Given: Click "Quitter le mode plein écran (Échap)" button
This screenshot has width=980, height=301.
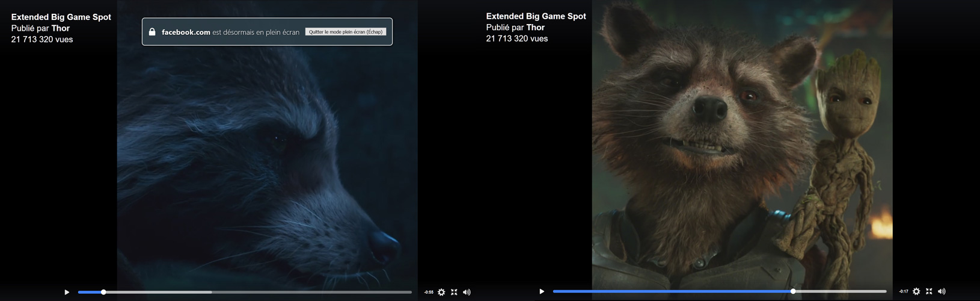Looking at the screenshot, I should click(346, 32).
